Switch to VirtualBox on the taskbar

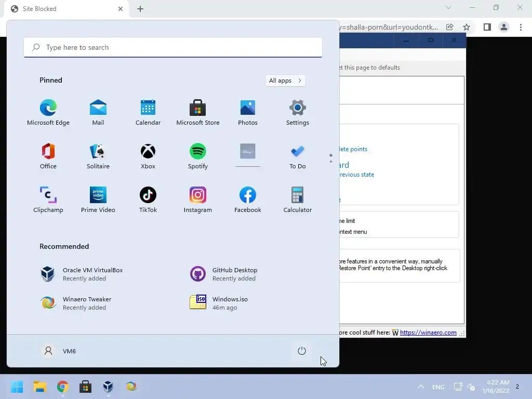tap(108, 387)
